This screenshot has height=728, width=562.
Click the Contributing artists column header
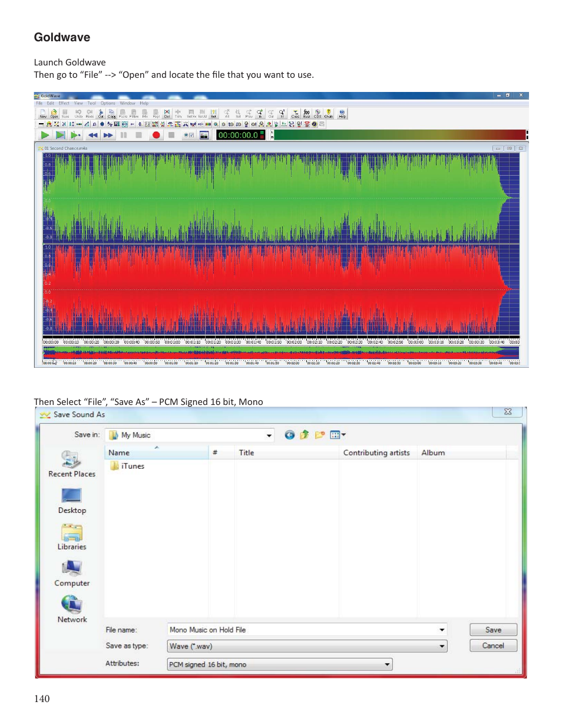(377, 453)
